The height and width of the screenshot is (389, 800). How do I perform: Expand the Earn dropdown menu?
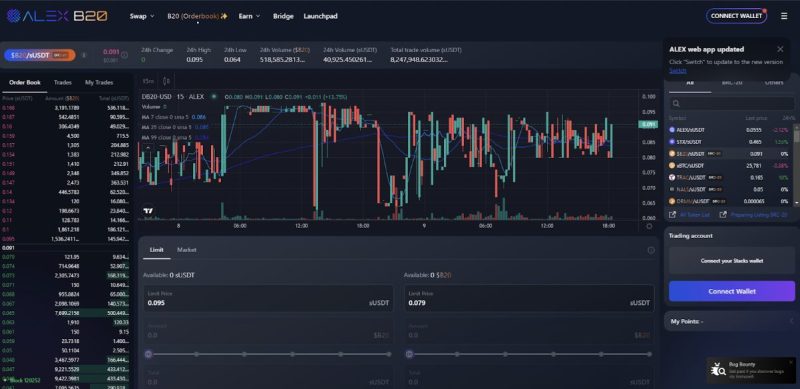[249, 16]
